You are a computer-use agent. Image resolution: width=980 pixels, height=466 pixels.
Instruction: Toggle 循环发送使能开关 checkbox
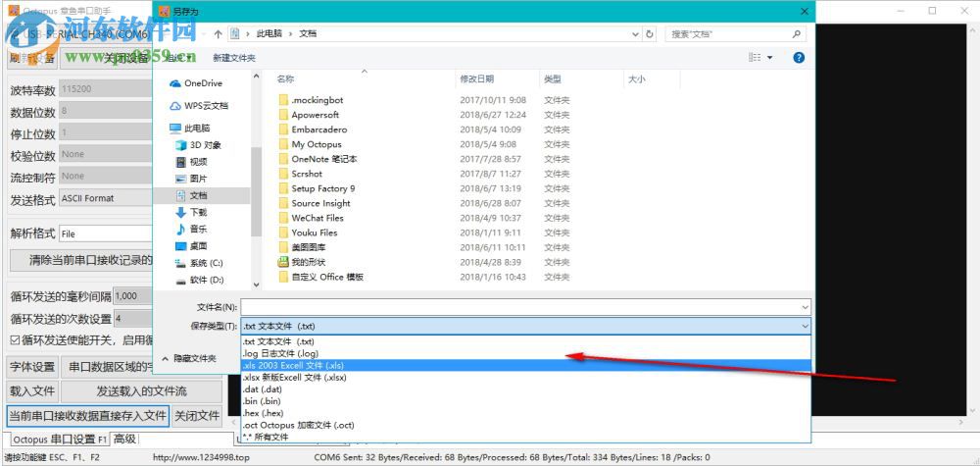pos(15,340)
